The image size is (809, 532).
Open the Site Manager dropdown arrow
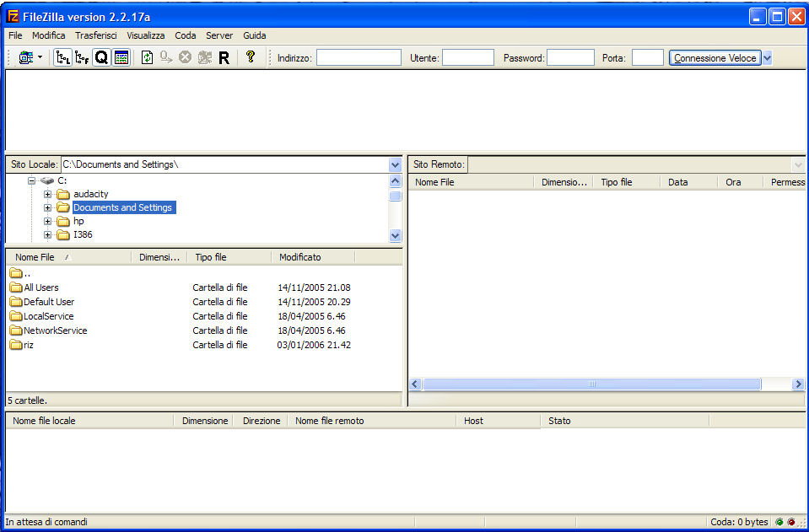click(40, 57)
